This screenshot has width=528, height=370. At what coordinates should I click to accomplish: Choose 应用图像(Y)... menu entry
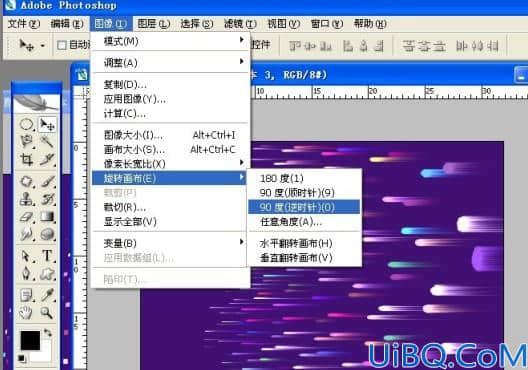pyautogui.click(x=170, y=99)
